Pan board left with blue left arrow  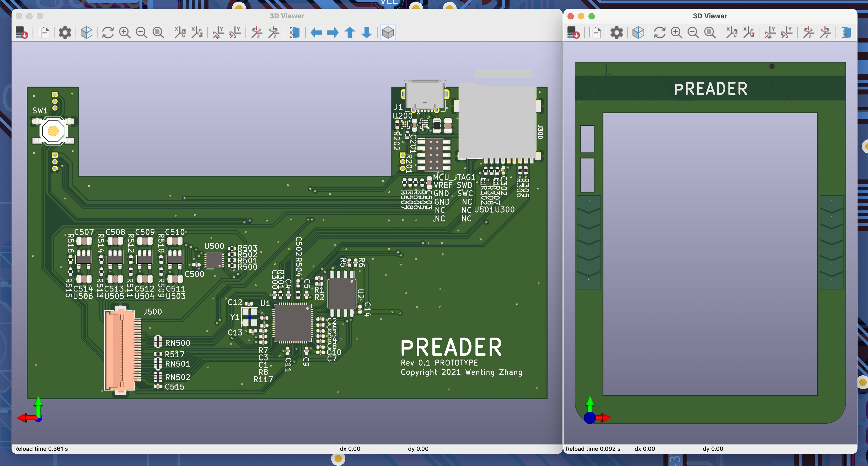pyautogui.click(x=316, y=33)
